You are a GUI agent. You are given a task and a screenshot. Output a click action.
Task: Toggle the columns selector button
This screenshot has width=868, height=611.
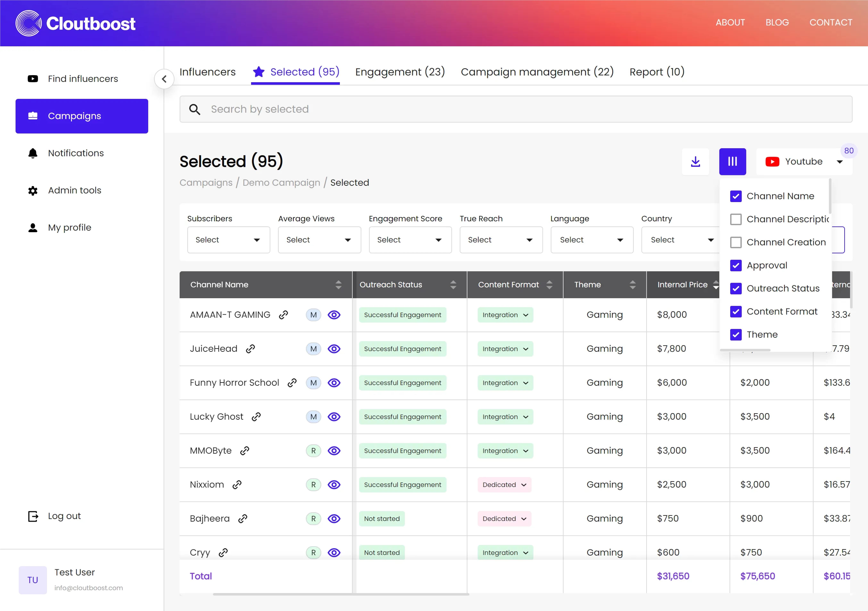(x=732, y=162)
